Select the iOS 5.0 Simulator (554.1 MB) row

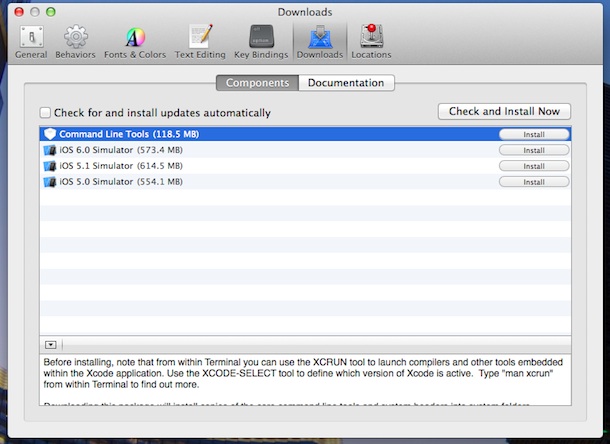tap(305, 182)
